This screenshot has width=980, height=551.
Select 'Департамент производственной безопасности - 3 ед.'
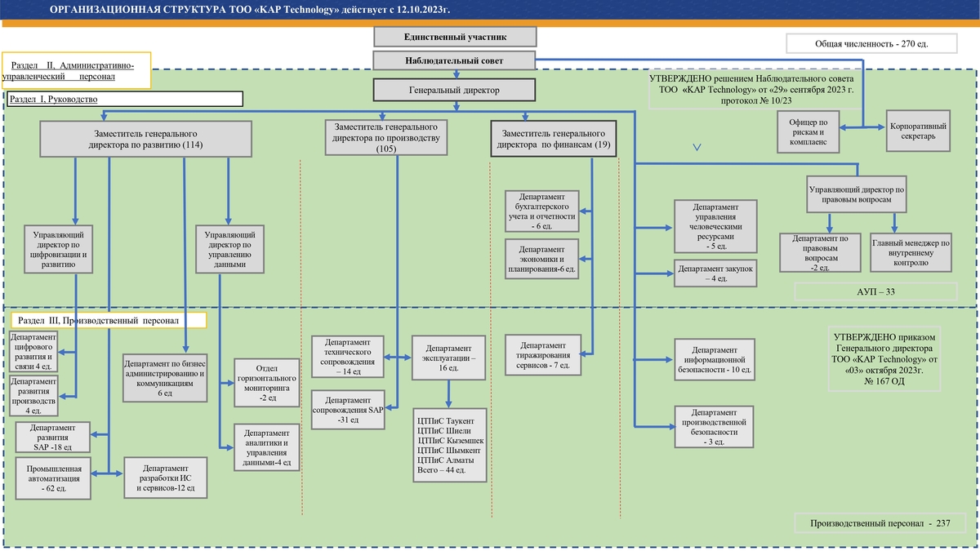(x=715, y=426)
